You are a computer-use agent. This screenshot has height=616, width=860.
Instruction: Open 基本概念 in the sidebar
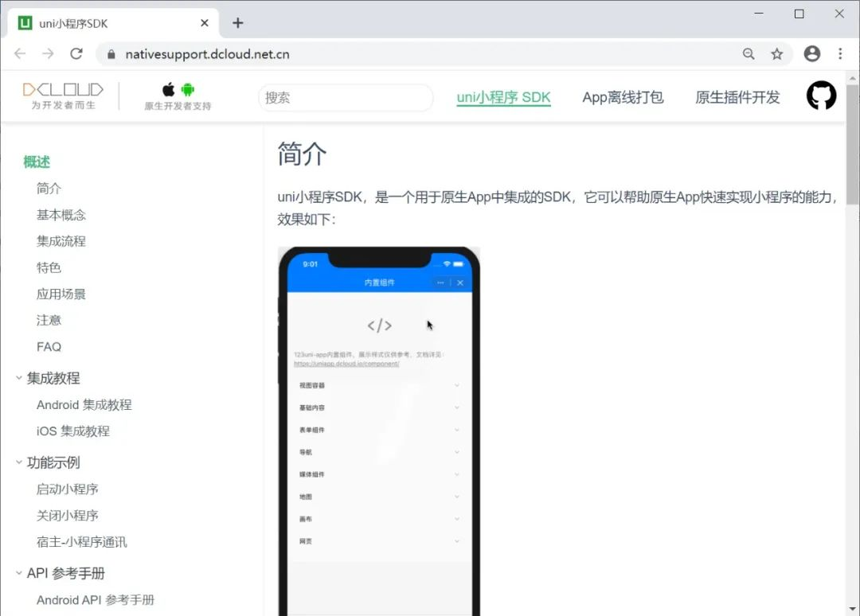coord(61,215)
